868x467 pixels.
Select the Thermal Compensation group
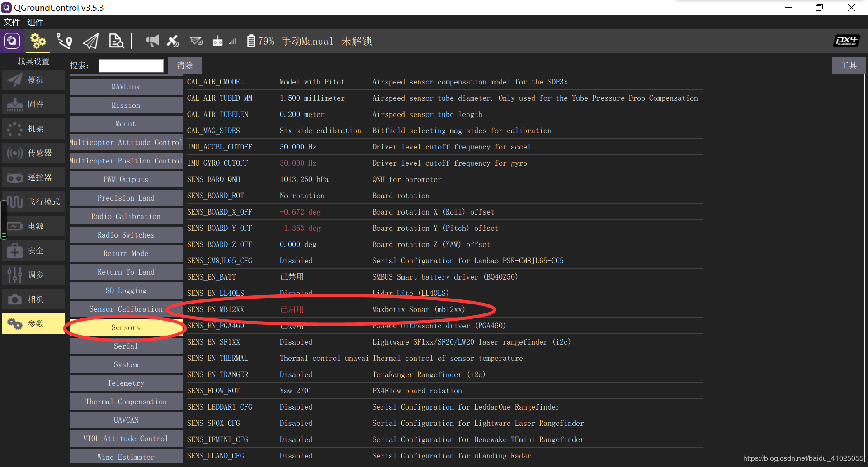pyautogui.click(x=126, y=402)
